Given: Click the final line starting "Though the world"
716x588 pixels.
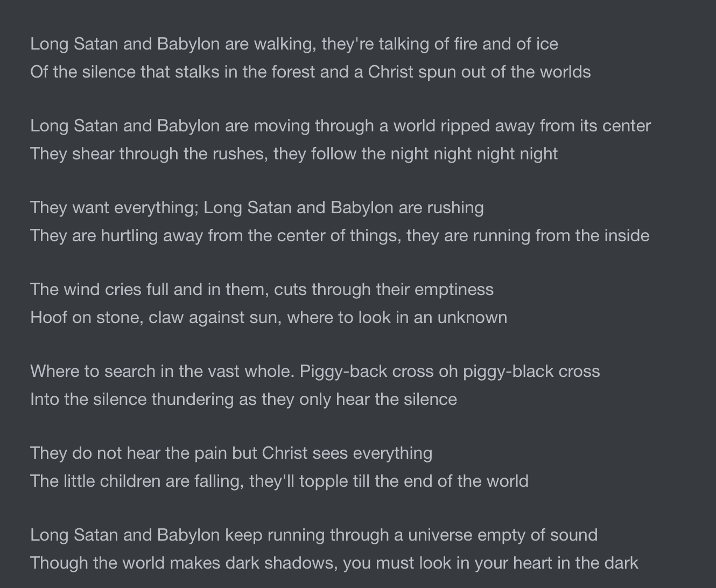Looking at the screenshot, I should tap(334, 563).
